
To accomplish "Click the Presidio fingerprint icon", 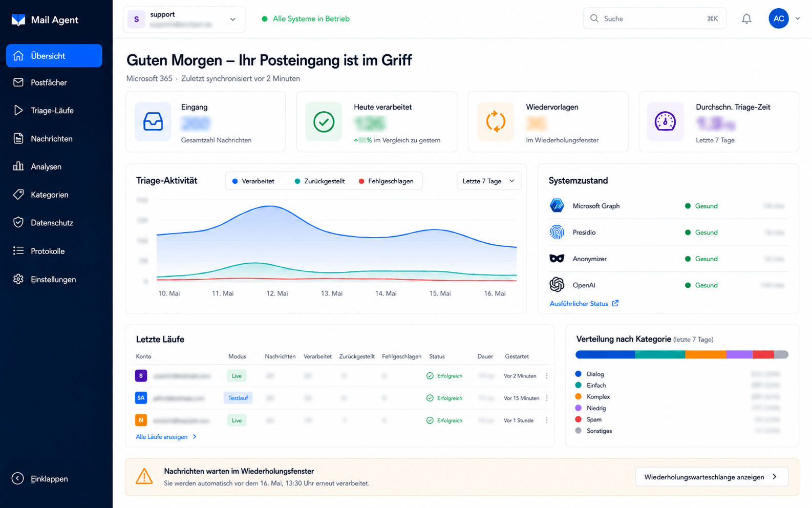I will click(557, 232).
